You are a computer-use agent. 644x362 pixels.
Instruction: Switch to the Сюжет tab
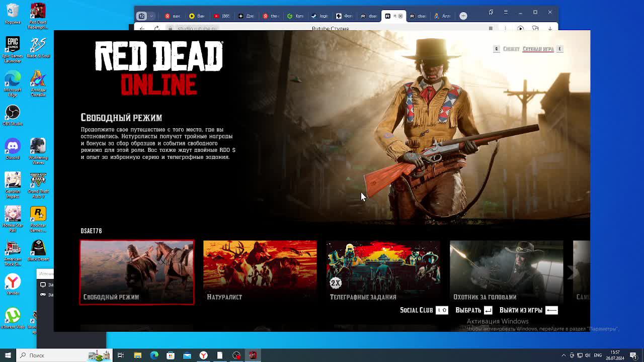pos(511,49)
